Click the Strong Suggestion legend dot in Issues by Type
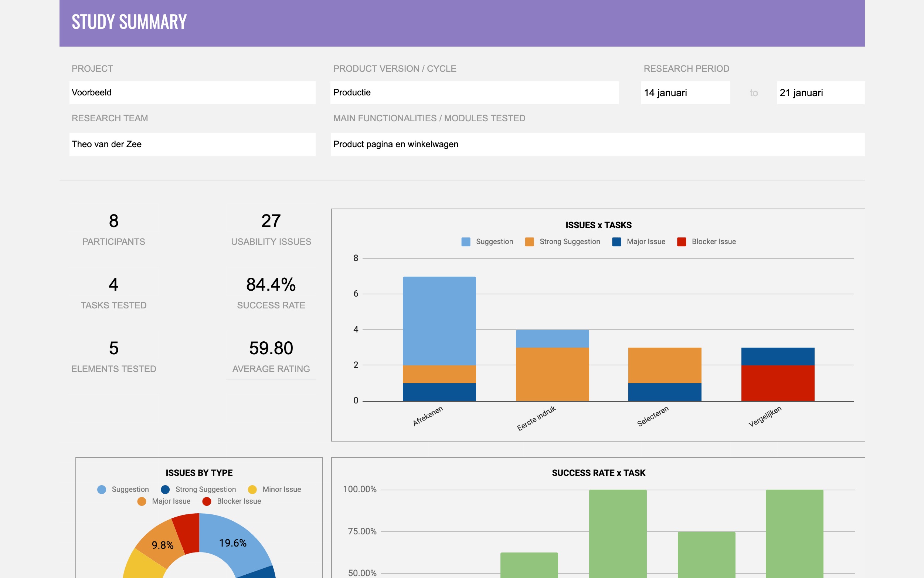This screenshot has height=578, width=924. pyautogui.click(x=165, y=489)
